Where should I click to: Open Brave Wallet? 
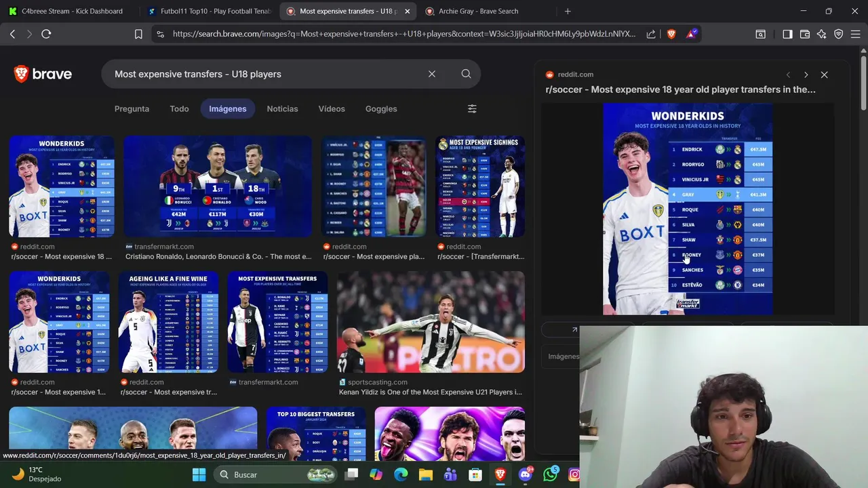click(805, 34)
